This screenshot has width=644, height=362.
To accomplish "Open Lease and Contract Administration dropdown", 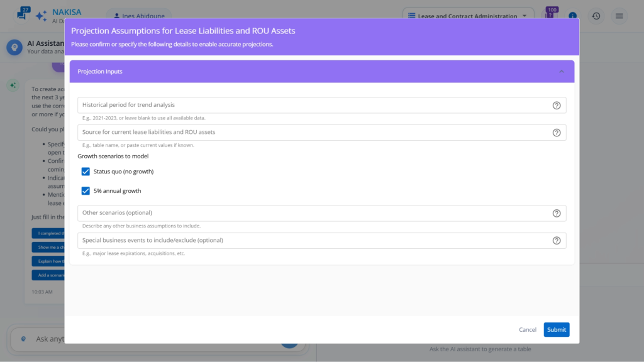I will click(468, 16).
